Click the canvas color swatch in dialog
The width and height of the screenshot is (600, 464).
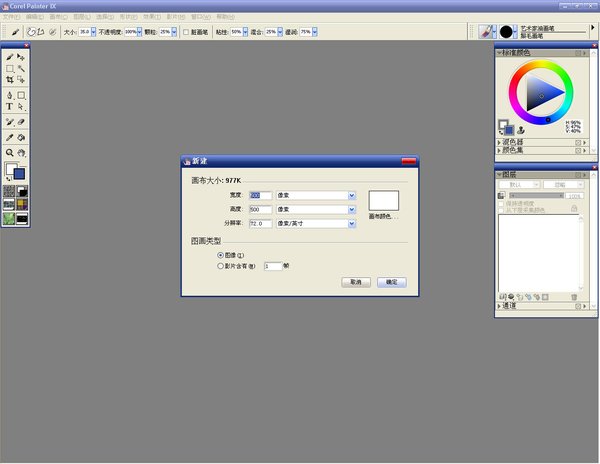[383, 200]
